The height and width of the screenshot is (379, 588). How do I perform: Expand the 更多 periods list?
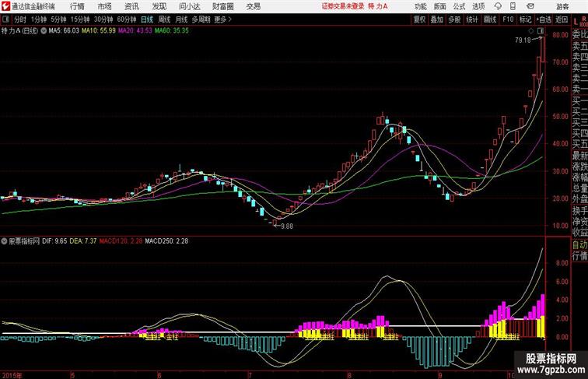(223, 19)
